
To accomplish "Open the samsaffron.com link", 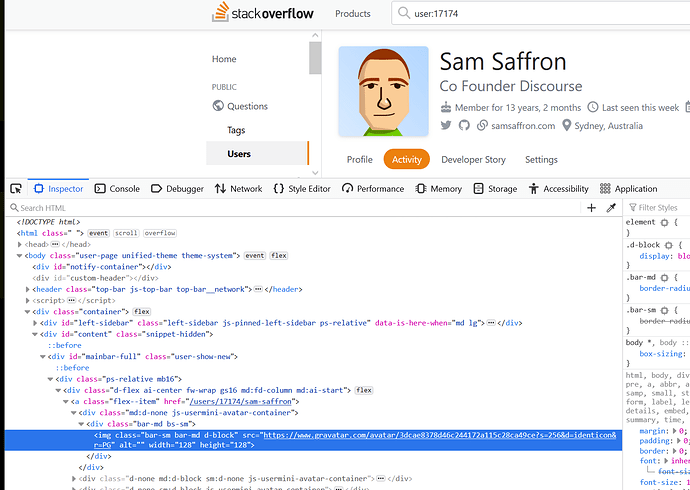I will pyautogui.click(x=523, y=126).
